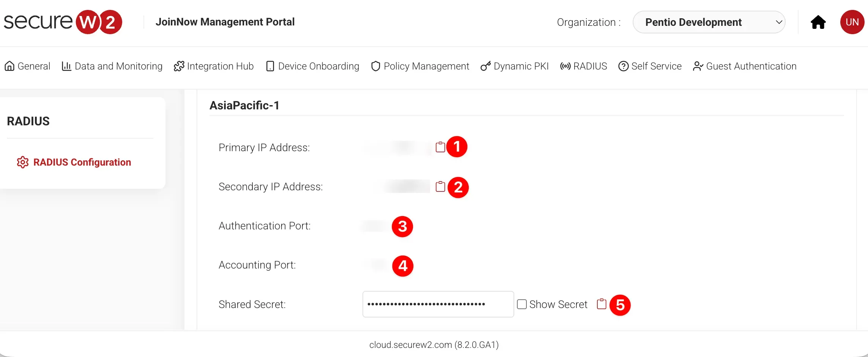Copy the Primary IP Address to clipboard
The height and width of the screenshot is (357, 868).
tap(440, 147)
